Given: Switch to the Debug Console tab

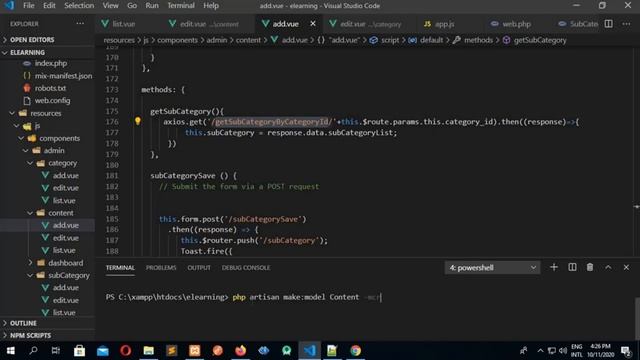Looking at the screenshot, I should tap(246, 268).
